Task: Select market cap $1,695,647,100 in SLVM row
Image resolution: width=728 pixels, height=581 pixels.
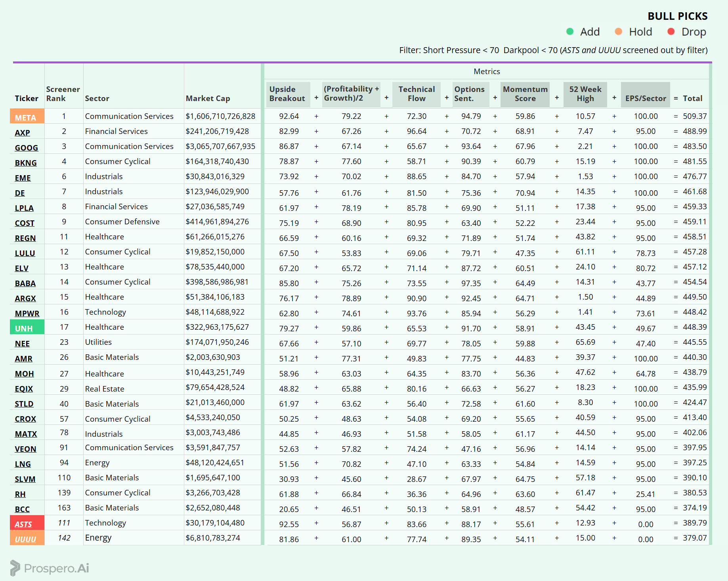Action: click(x=213, y=478)
